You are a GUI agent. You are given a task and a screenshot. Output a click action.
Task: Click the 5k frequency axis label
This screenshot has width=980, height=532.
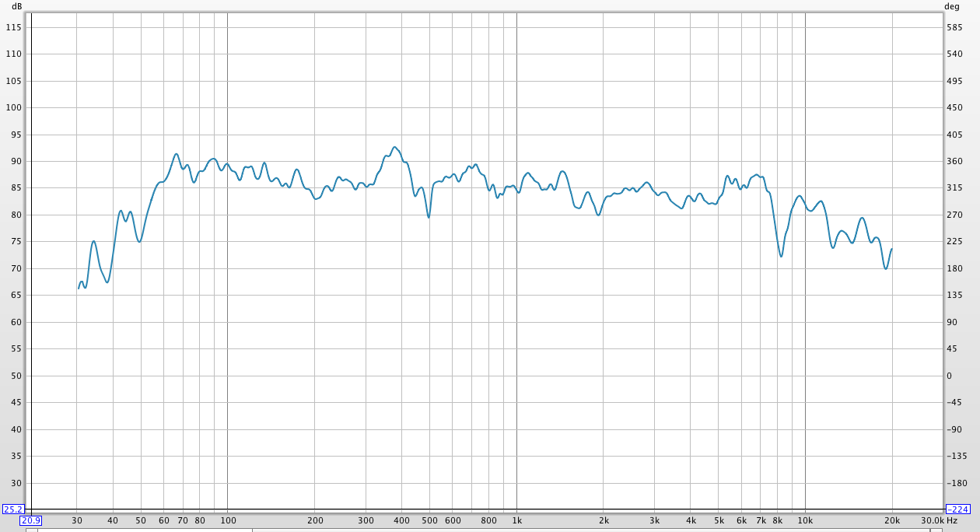pos(719,520)
